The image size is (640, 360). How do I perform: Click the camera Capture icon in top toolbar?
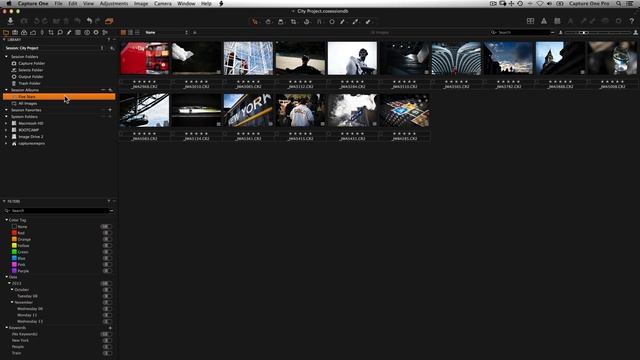coord(24,21)
